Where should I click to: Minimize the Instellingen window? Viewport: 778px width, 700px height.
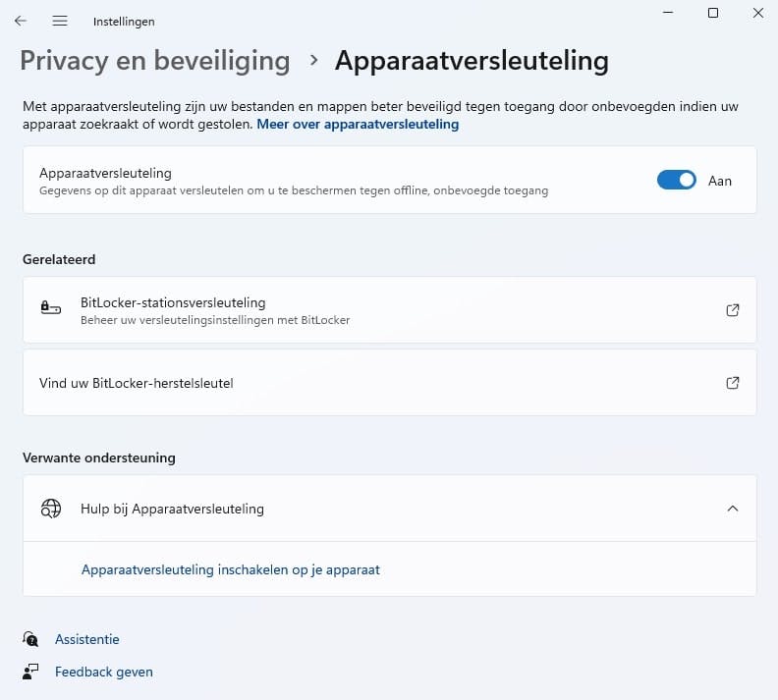(x=669, y=13)
